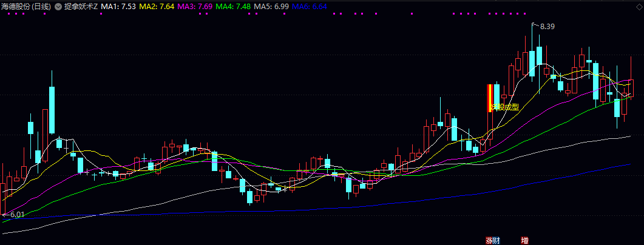Open the round dropdown beside 海德股份(日线)
644x245 pixels.
coord(58,7)
